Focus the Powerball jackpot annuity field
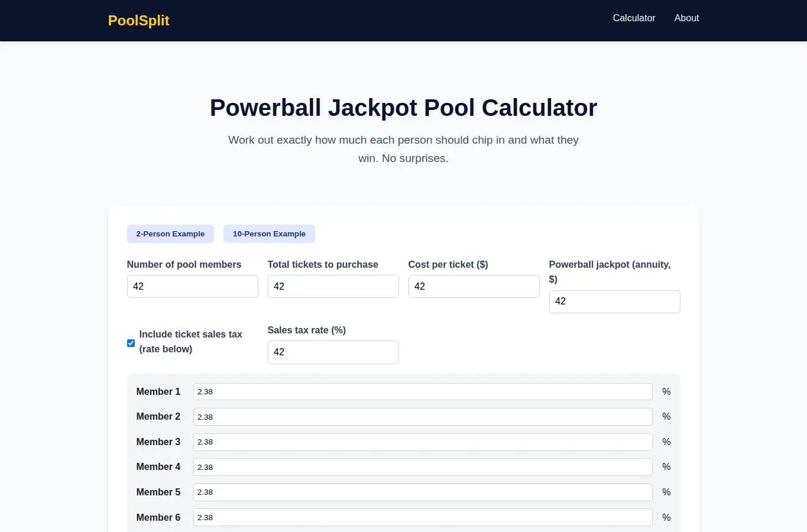 pos(614,301)
